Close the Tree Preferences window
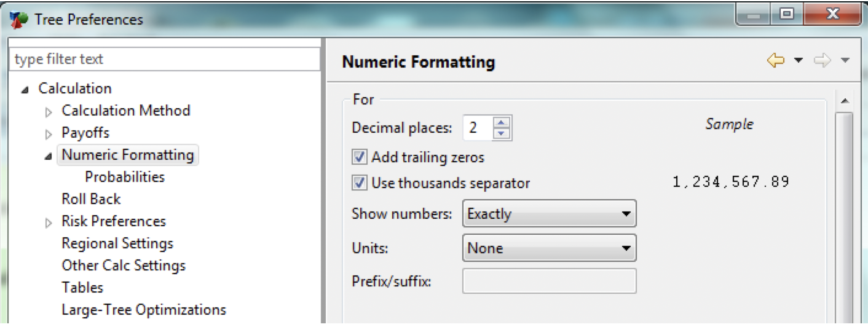The width and height of the screenshot is (868, 327). click(832, 14)
